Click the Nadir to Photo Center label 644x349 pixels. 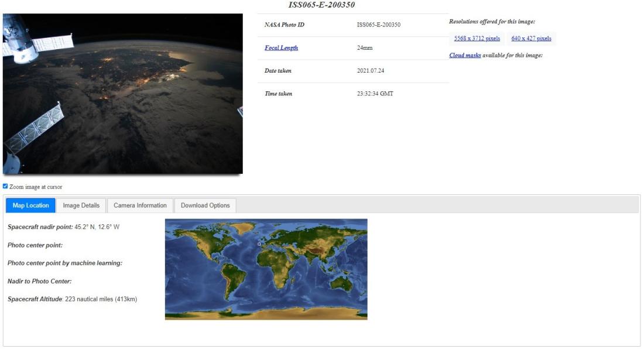tap(39, 281)
